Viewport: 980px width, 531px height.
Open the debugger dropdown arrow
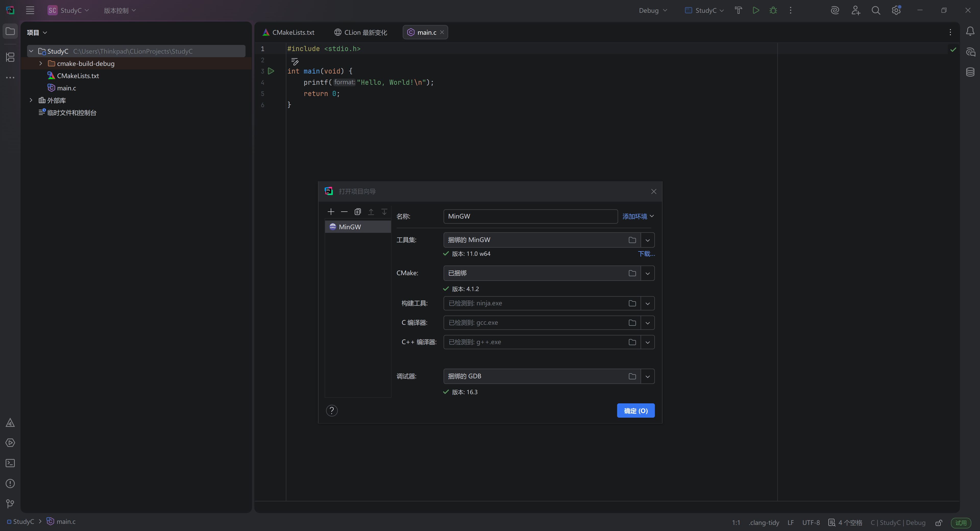pos(647,377)
